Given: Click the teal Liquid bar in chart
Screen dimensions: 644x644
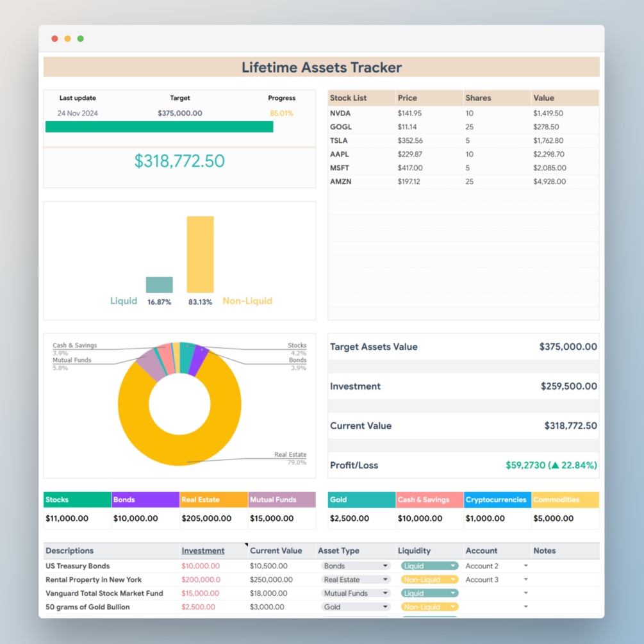Looking at the screenshot, I should click(x=160, y=285).
